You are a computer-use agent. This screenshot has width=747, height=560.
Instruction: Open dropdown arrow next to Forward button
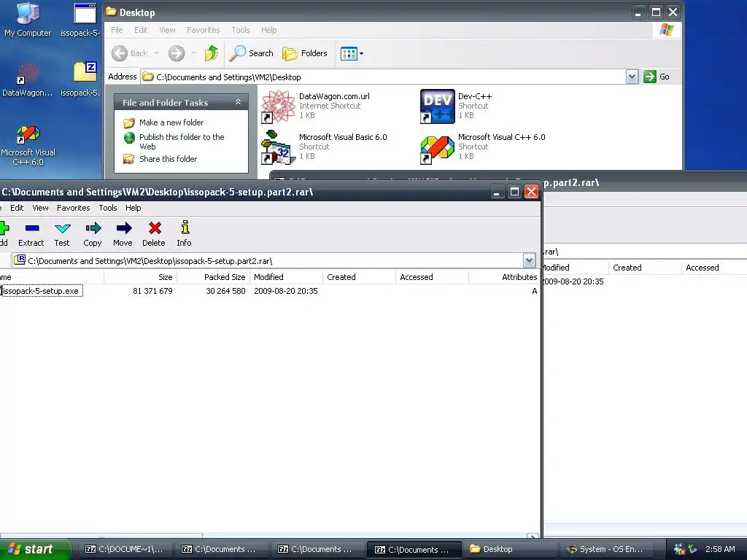tap(193, 53)
